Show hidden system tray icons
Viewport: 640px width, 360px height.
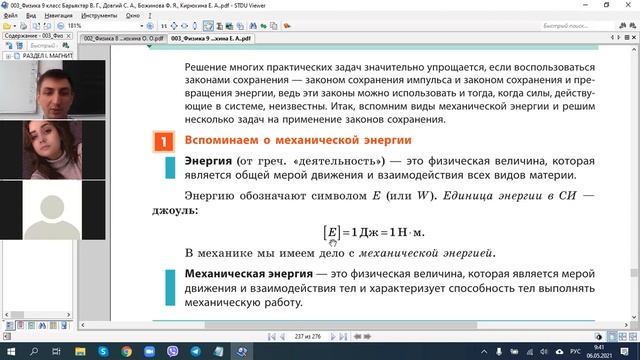click(x=484, y=351)
